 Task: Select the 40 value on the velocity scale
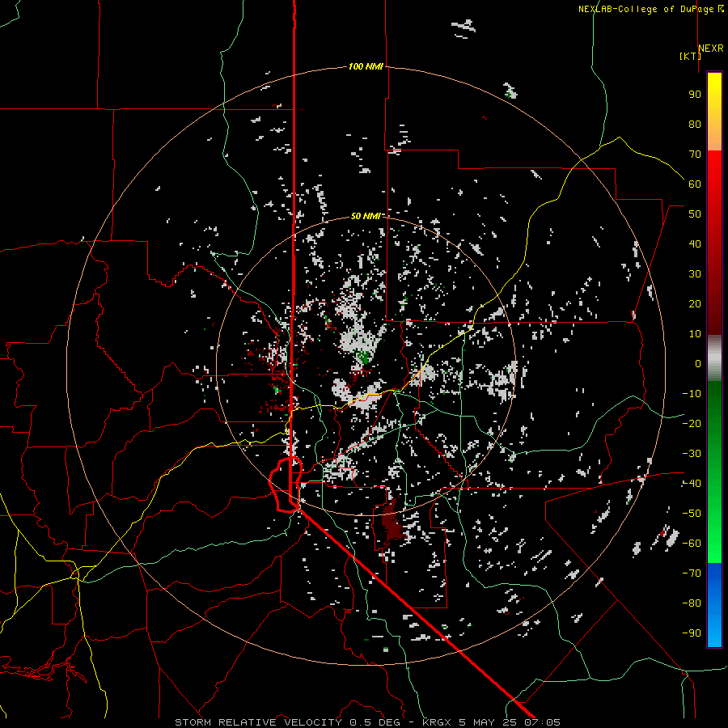[x=695, y=244]
